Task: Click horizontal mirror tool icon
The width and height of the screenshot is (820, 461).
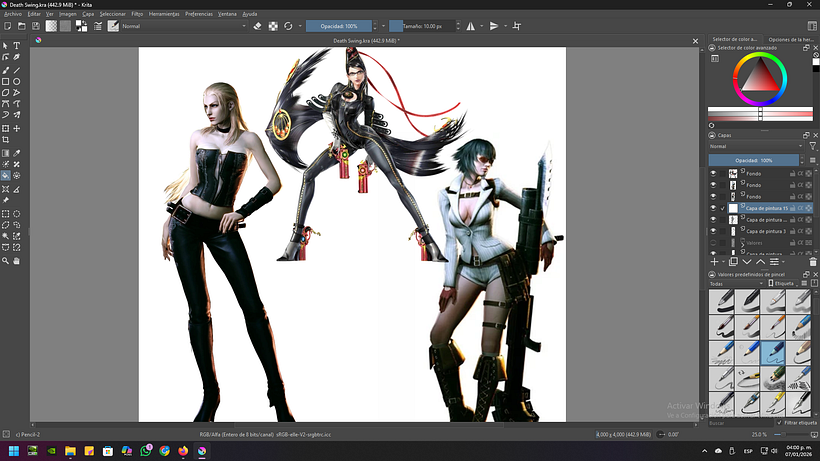Action: pos(471,26)
